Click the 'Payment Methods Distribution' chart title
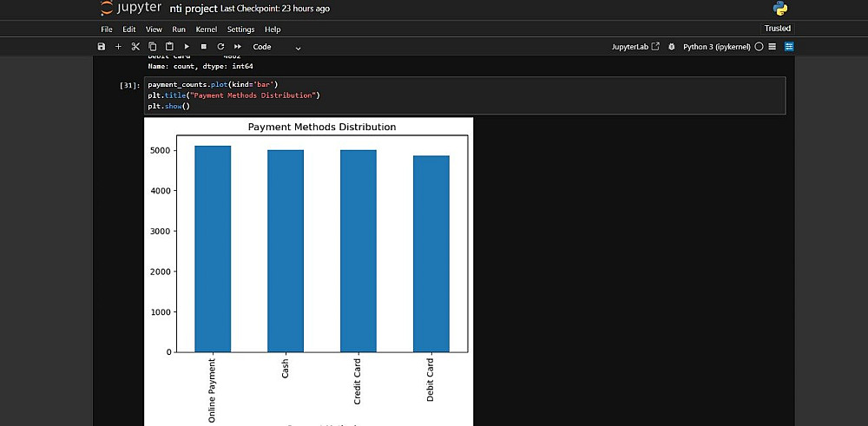This screenshot has width=868, height=426. [322, 128]
